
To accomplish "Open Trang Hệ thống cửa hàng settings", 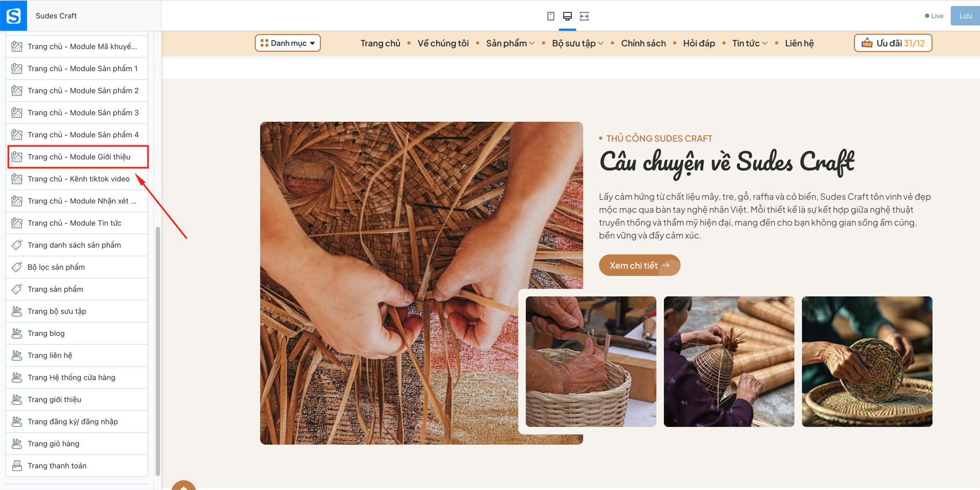I will (x=77, y=377).
